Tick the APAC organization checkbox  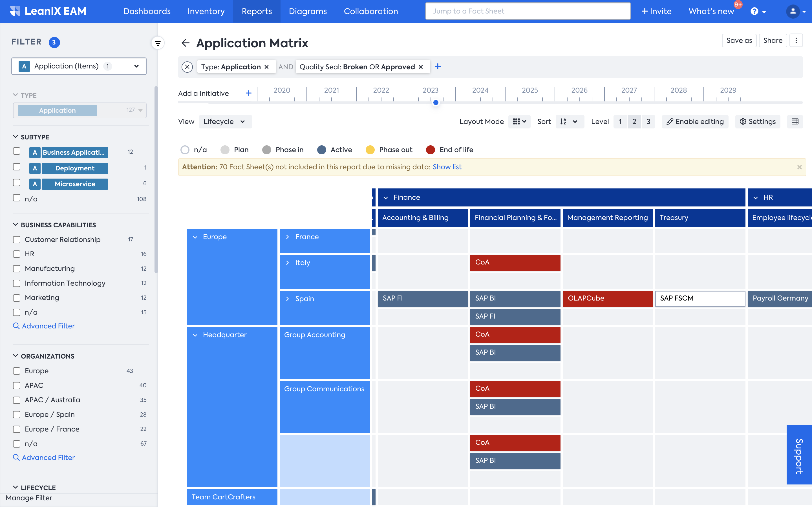click(x=17, y=385)
